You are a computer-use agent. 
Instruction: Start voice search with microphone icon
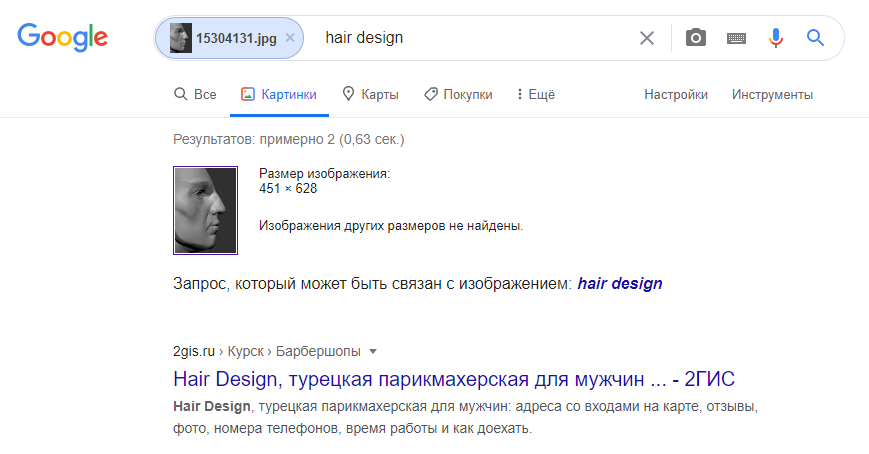click(776, 38)
